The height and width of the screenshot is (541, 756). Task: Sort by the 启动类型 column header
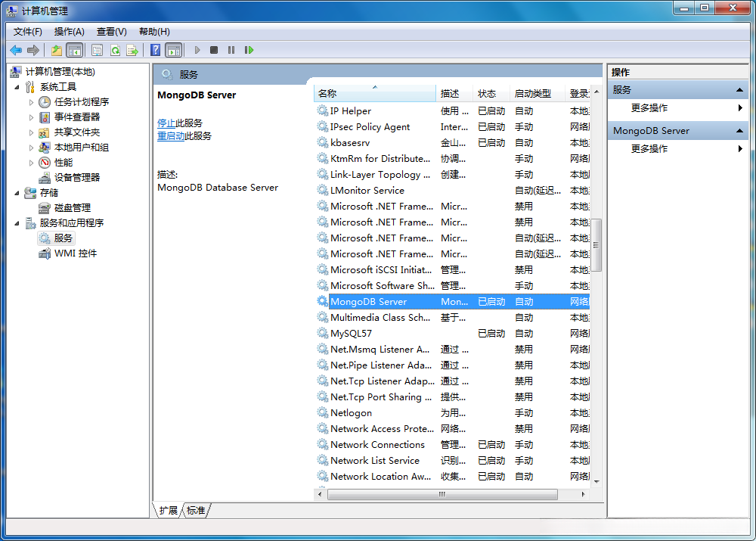coord(537,94)
